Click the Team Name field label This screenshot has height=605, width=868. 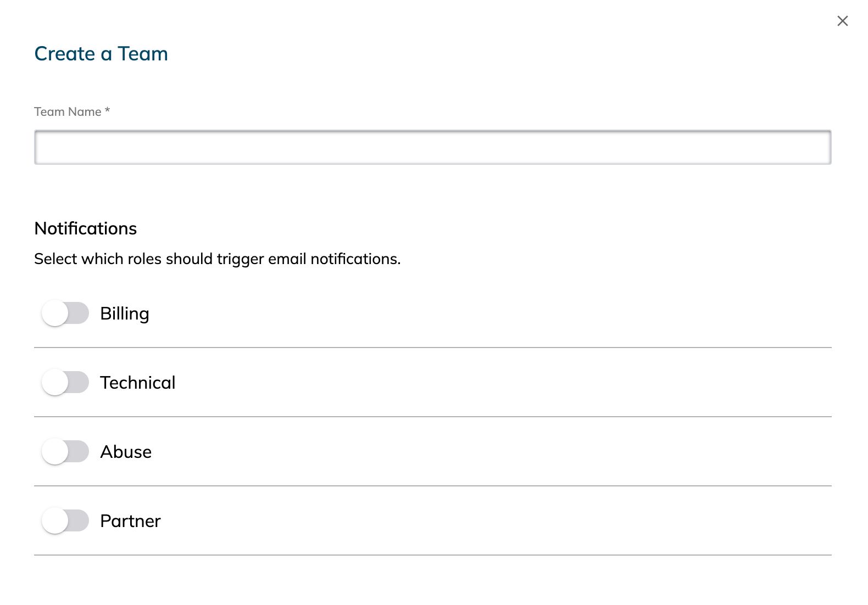point(68,112)
